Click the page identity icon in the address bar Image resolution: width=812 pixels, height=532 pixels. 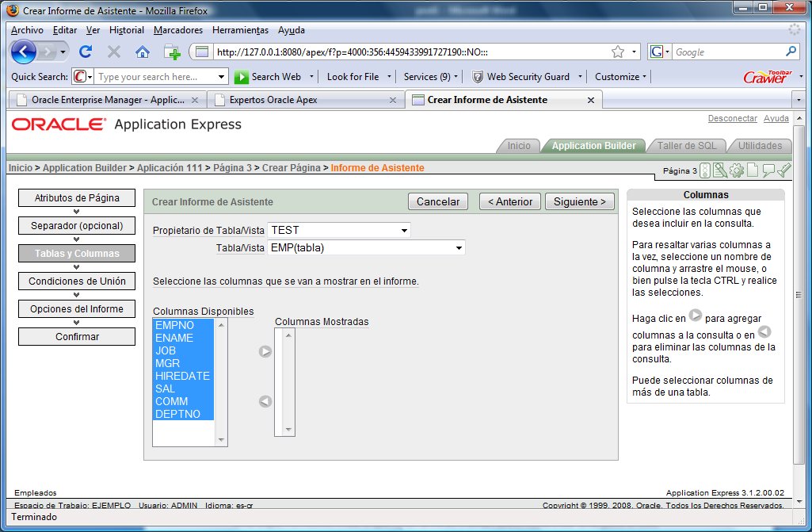202,52
